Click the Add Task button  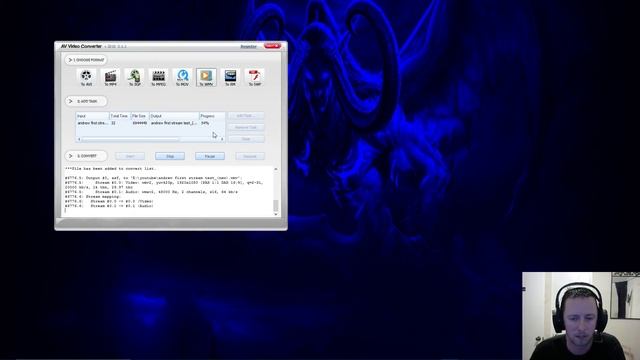click(x=246, y=116)
